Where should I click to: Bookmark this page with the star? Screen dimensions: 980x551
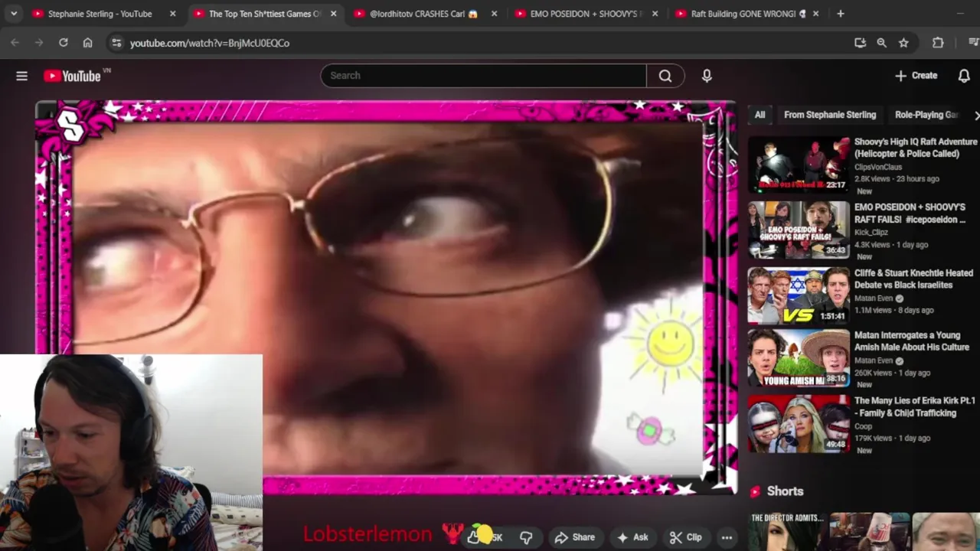[x=903, y=43]
